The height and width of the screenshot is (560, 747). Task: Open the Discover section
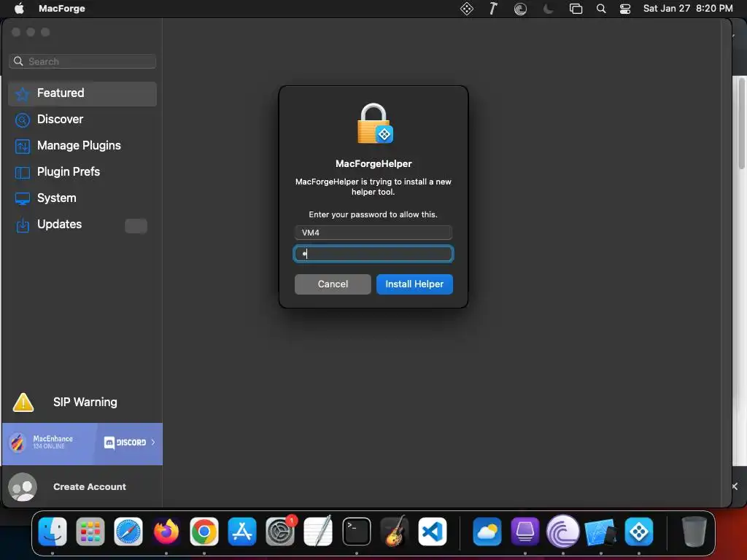coord(82,120)
